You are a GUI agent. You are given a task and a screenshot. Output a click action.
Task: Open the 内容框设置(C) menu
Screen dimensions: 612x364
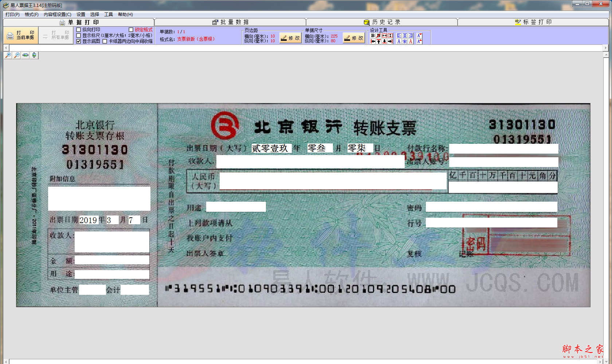[58, 15]
